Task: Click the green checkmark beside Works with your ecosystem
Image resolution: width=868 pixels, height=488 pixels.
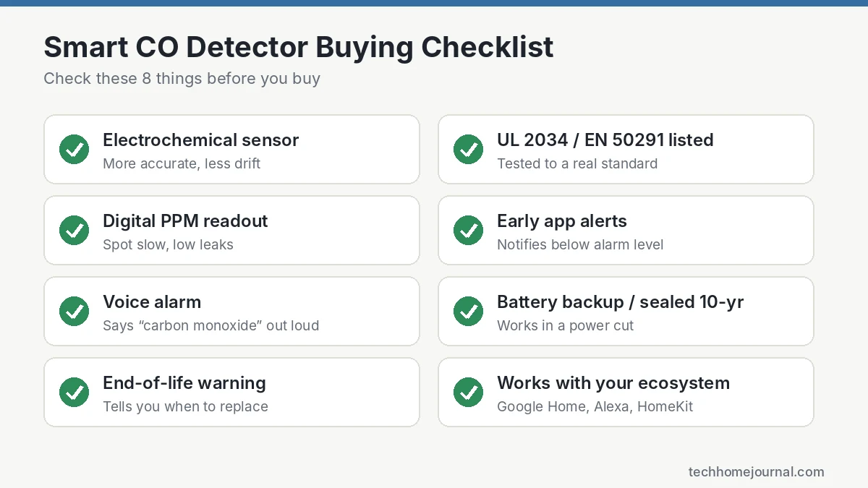Action: (468, 393)
